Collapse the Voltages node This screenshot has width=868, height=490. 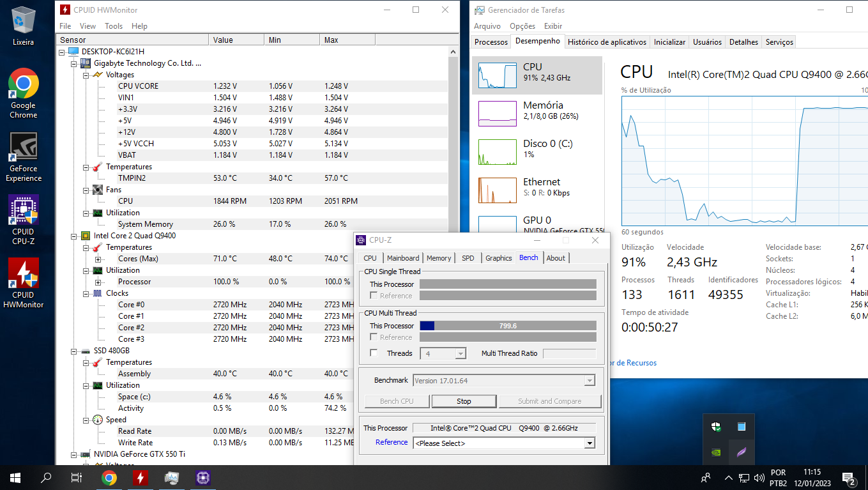[86, 75]
